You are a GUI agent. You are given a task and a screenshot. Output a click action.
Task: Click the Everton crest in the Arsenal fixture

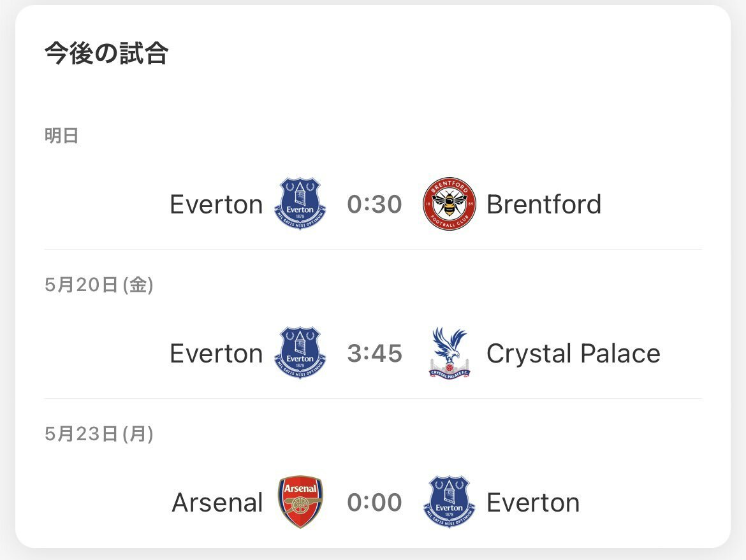pyautogui.click(x=449, y=502)
